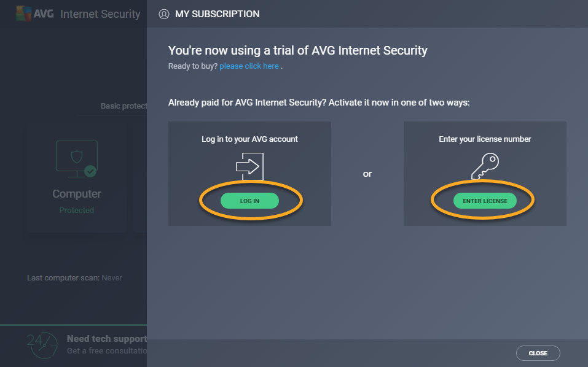The width and height of the screenshot is (588, 367).
Task: Click the AVG logo in the header
Action: [x=34, y=14]
